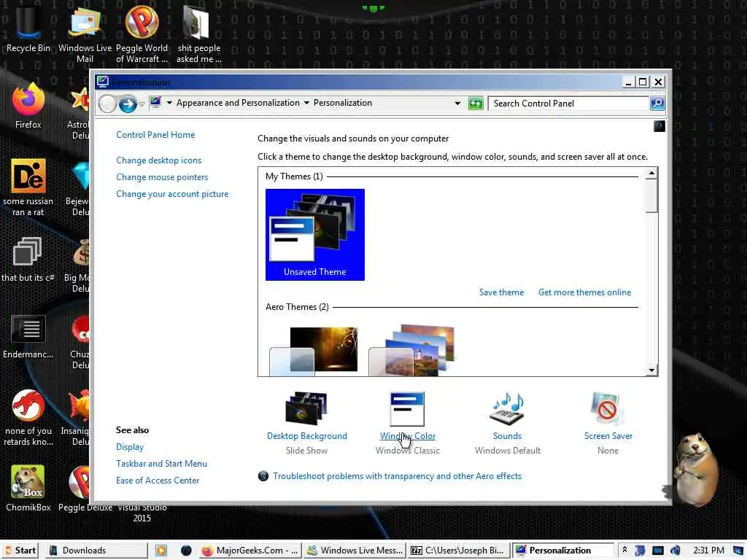Click the theme list scroll down arrow
The height and width of the screenshot is (560, 747).
pos(651,370)
